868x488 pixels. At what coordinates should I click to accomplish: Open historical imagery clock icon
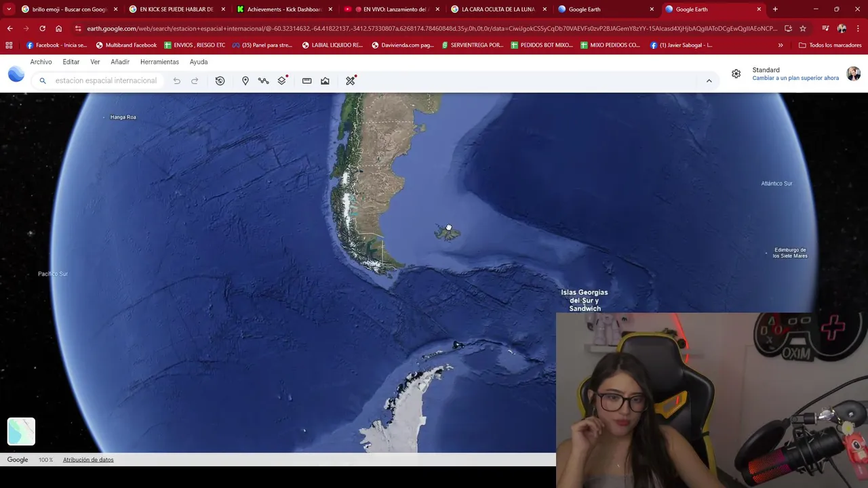[x=220, y=81]
